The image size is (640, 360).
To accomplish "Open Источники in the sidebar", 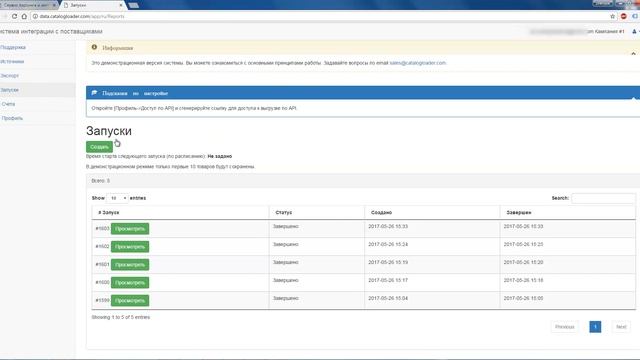I will (12, 62).
